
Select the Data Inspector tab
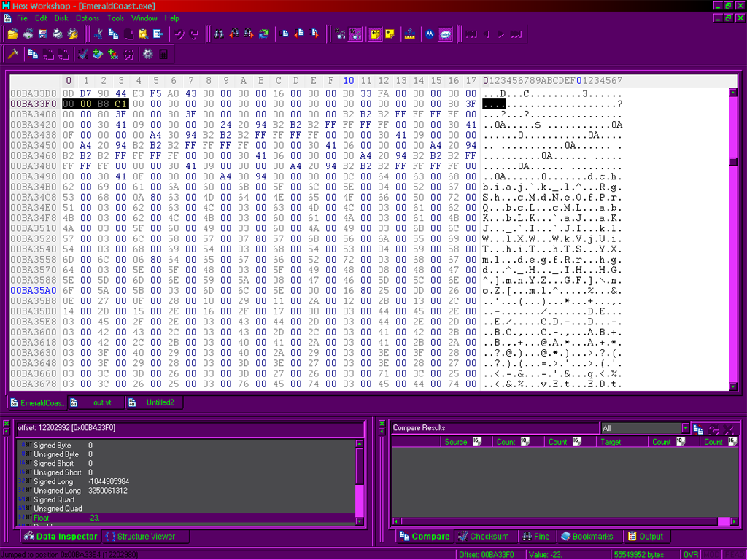point(61,536)
